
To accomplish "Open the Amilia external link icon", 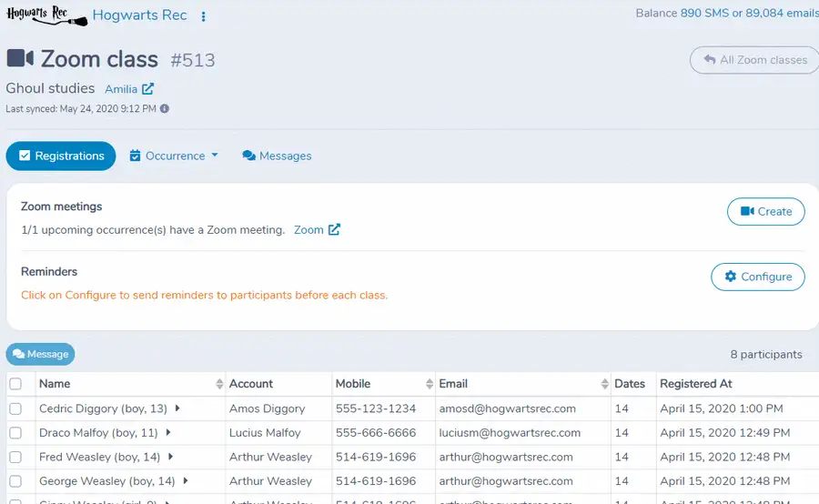I will (147, 89).
